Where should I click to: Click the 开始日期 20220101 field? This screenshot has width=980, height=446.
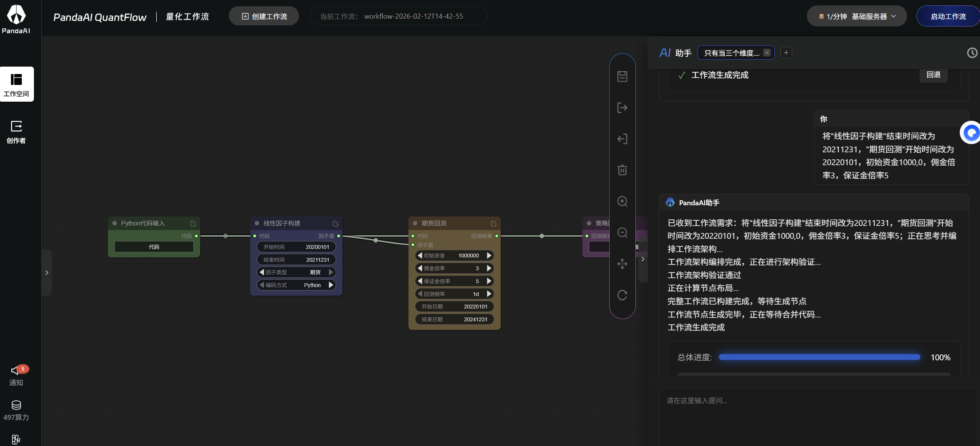point(455,307)
